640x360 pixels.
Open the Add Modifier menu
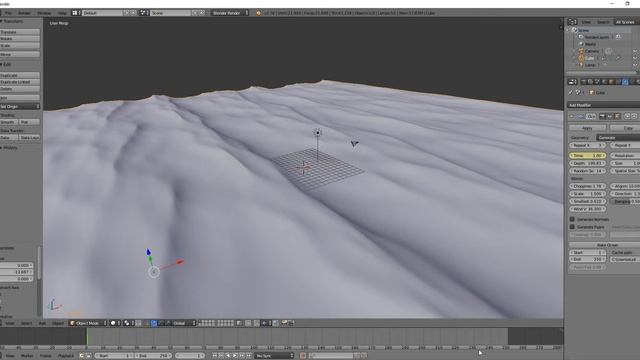pos(604,105)
